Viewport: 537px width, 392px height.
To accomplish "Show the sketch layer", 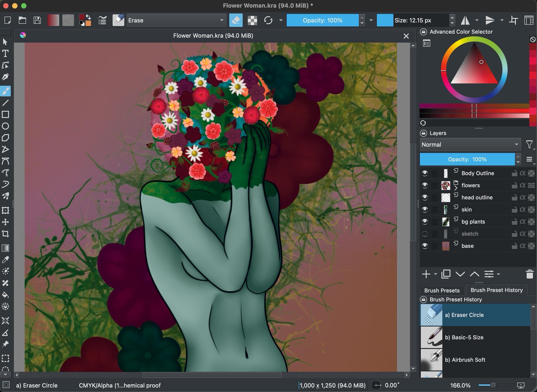I will tap(425, 234).
